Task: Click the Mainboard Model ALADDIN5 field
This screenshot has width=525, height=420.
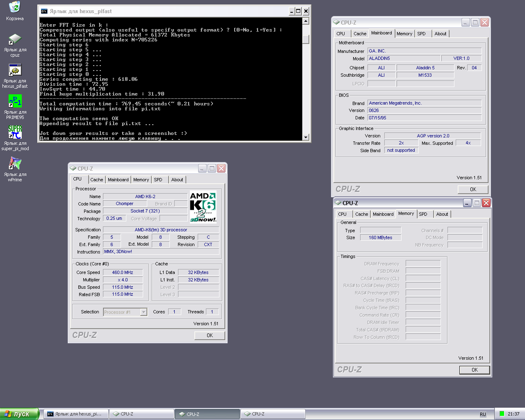Action: point(404,58)
